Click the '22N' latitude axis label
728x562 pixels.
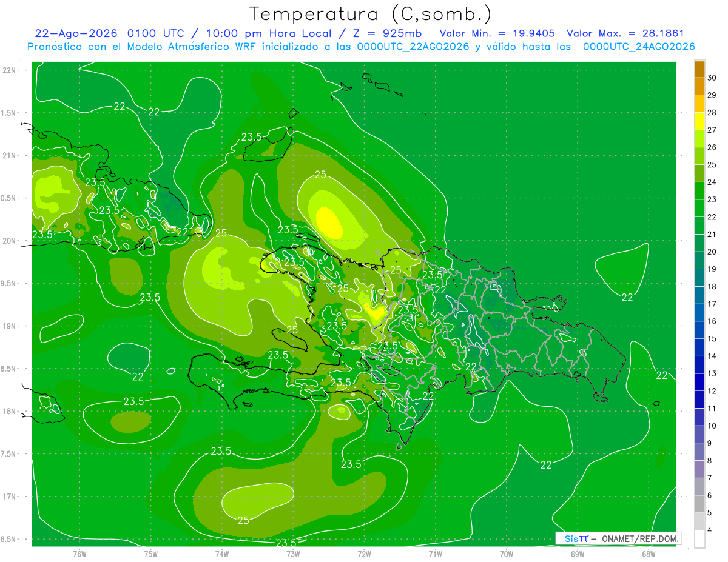[9, 70]
